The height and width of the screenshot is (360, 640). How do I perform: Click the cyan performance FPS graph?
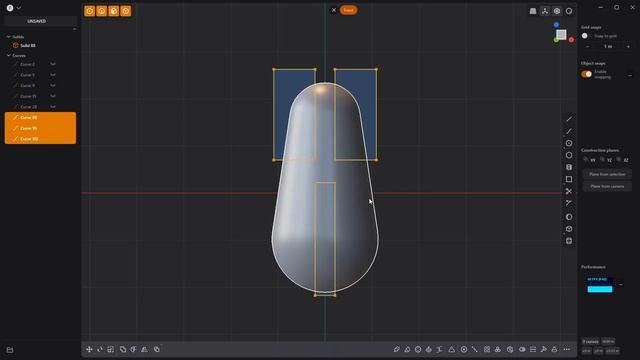pos(600,284)
